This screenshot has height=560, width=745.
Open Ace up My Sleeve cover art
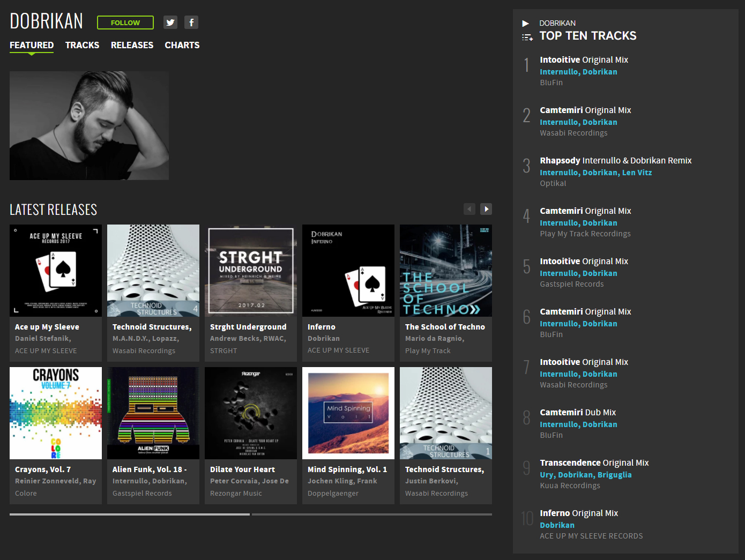[x=56, y=271]
